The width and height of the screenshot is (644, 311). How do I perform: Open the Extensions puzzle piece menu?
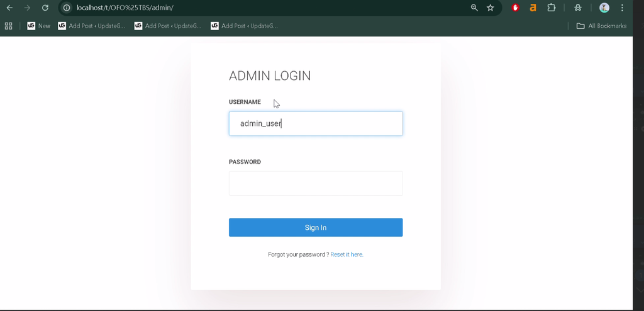tap(551, 8)
